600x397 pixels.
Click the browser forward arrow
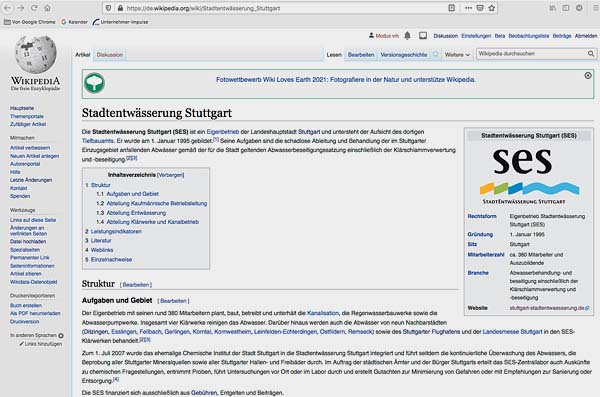click(x=21, y=8)
